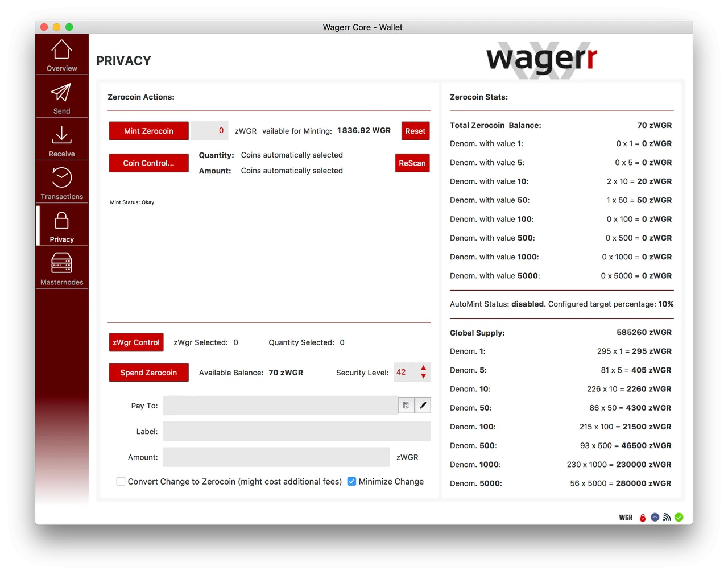Click the ReScan button

pyautogui.click(x=412, y=163)
